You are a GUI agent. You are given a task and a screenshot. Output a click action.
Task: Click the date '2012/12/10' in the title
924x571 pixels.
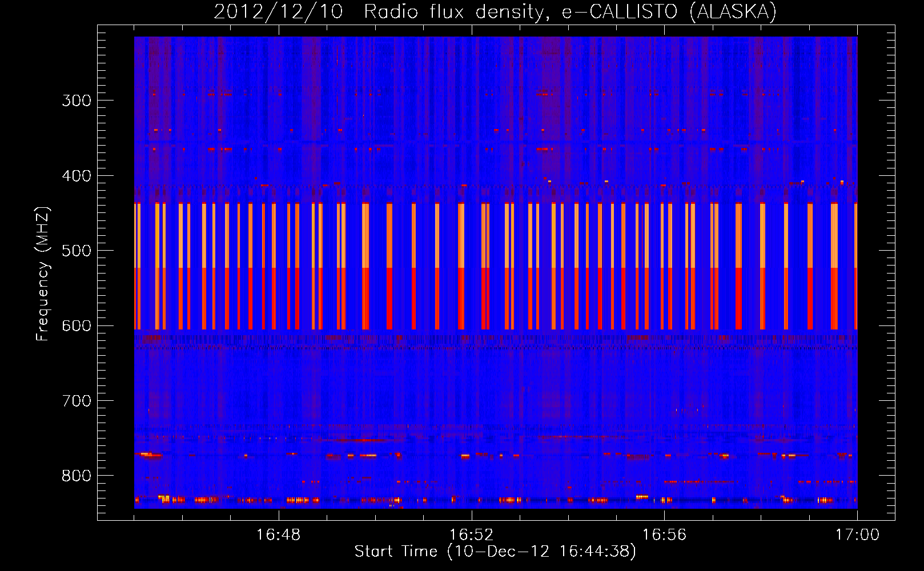(278, 12)
